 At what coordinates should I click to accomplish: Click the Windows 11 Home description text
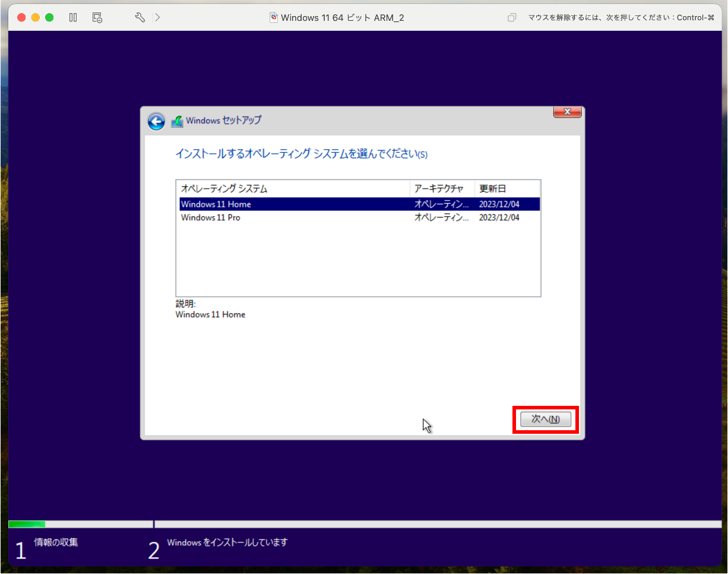click(210, 314)
